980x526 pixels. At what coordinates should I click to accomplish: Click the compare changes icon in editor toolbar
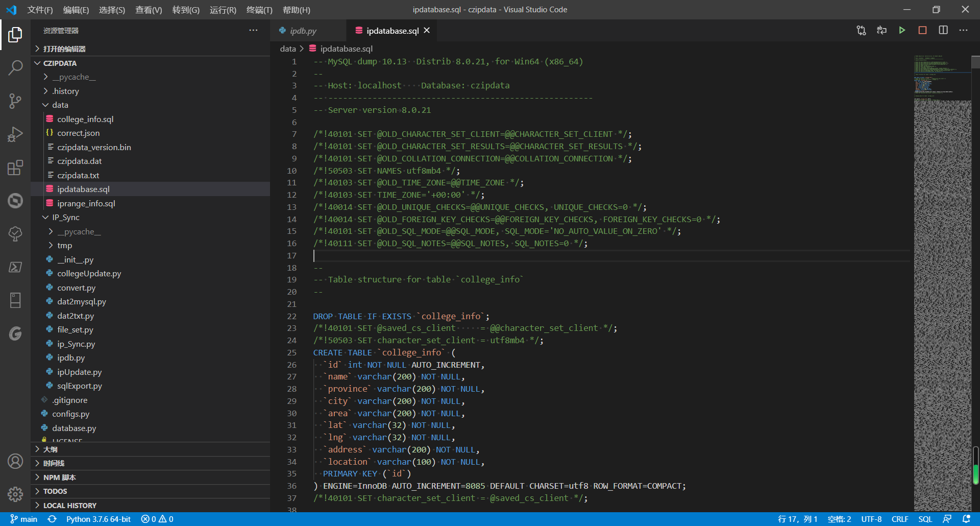pos(861,30)
